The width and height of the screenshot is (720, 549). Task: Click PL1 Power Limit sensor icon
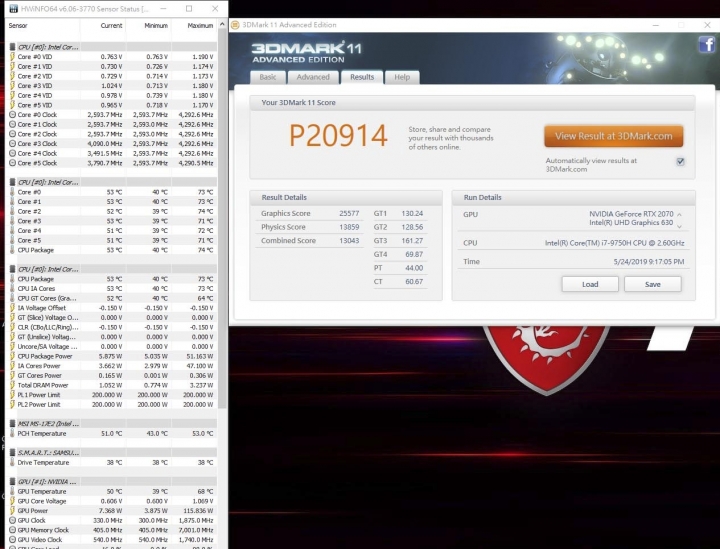coord(12,395)
